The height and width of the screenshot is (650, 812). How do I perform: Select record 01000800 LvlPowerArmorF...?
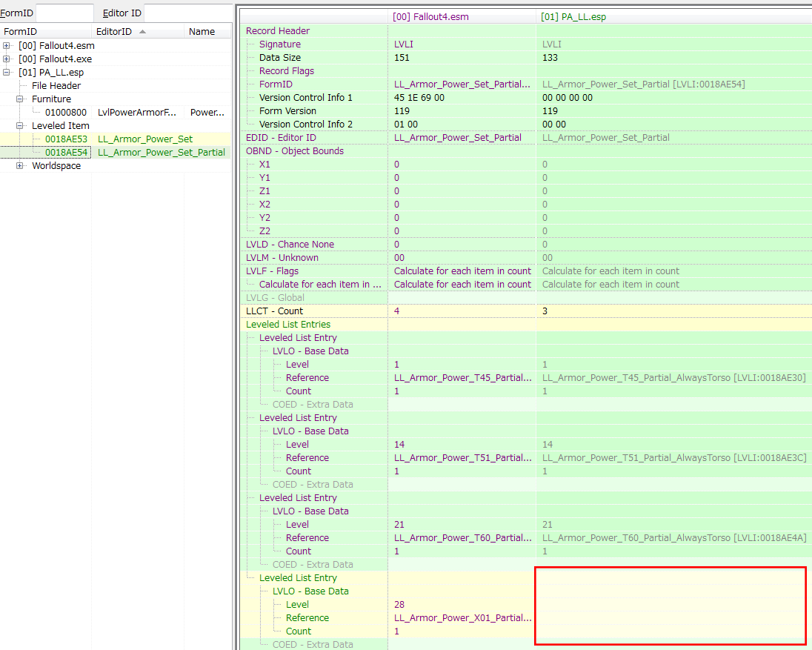pos(116,113)
